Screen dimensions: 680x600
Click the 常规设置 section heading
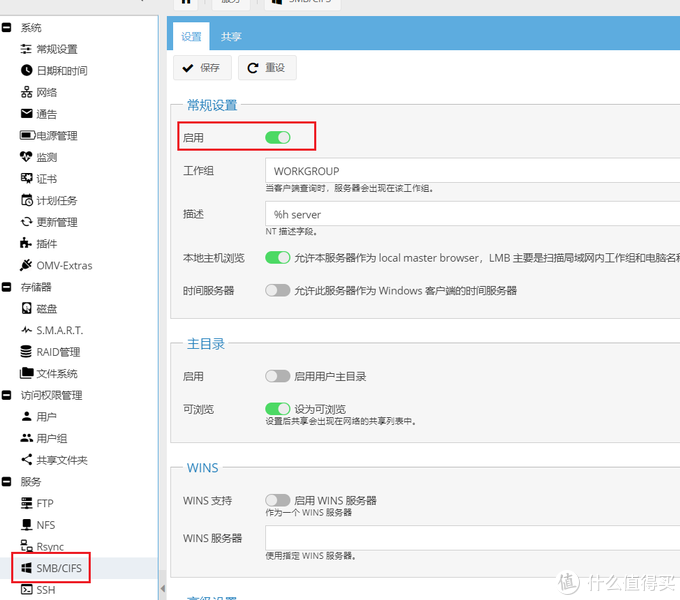pyautogui.click(x=212, y=105)
